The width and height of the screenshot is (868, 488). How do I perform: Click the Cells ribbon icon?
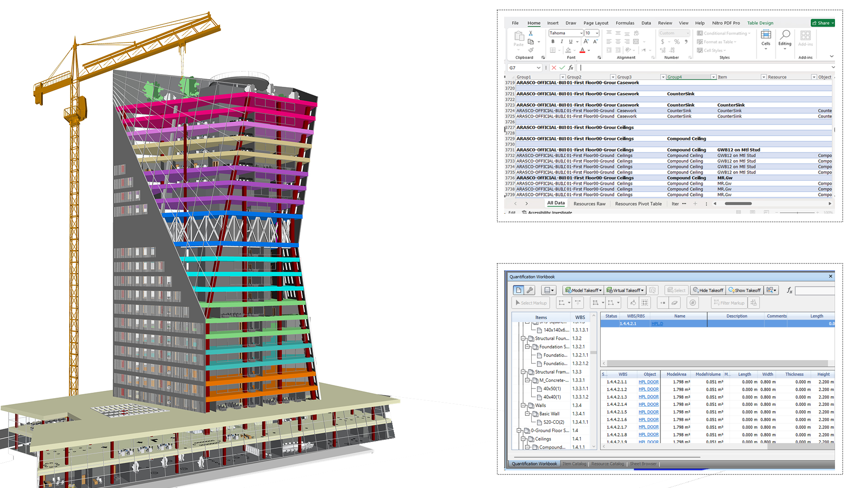766,35
